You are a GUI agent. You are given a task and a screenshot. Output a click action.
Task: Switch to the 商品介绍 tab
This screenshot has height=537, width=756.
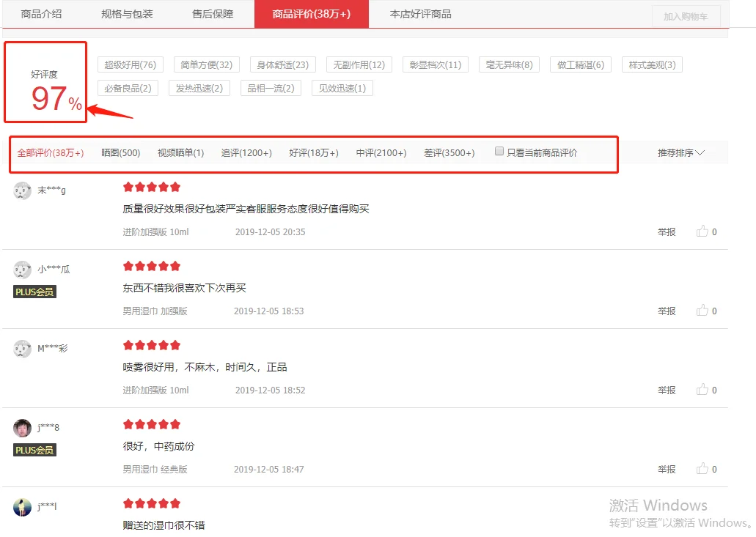tap(42, 14)
